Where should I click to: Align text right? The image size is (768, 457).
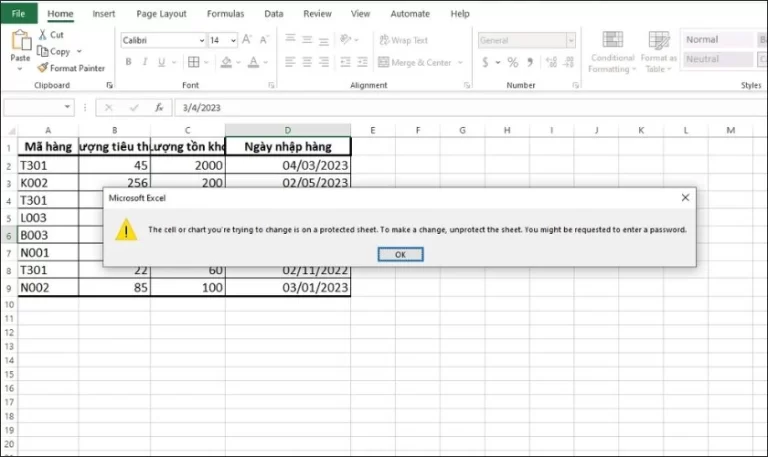coord(324,62)
